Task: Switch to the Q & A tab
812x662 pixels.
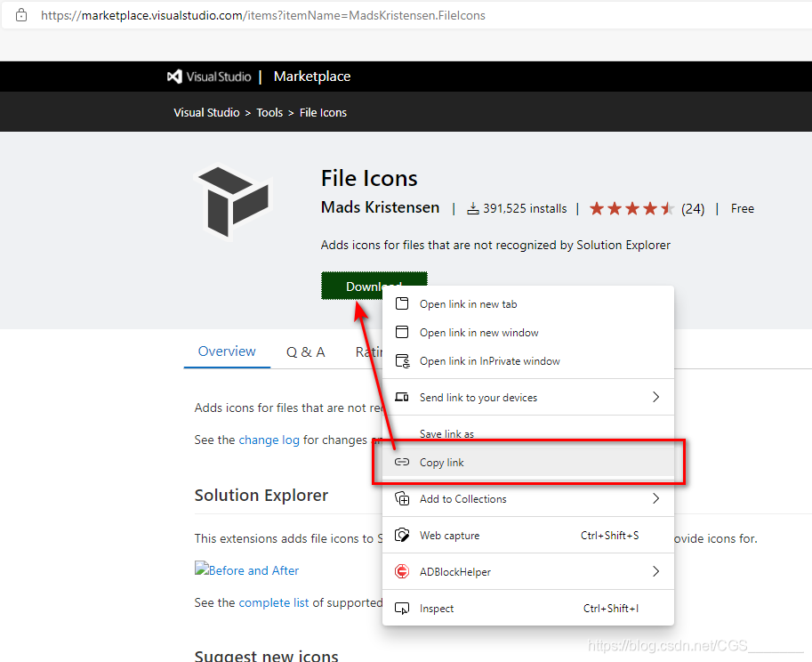Action: click(305, 351)
